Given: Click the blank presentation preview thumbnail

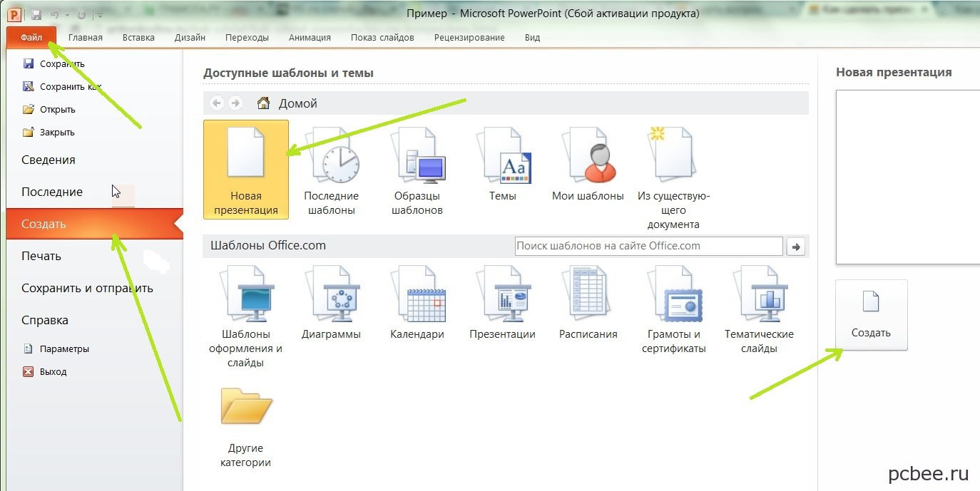Looking at the screenshot, I should pyautogui.click(x=908, y=177).
